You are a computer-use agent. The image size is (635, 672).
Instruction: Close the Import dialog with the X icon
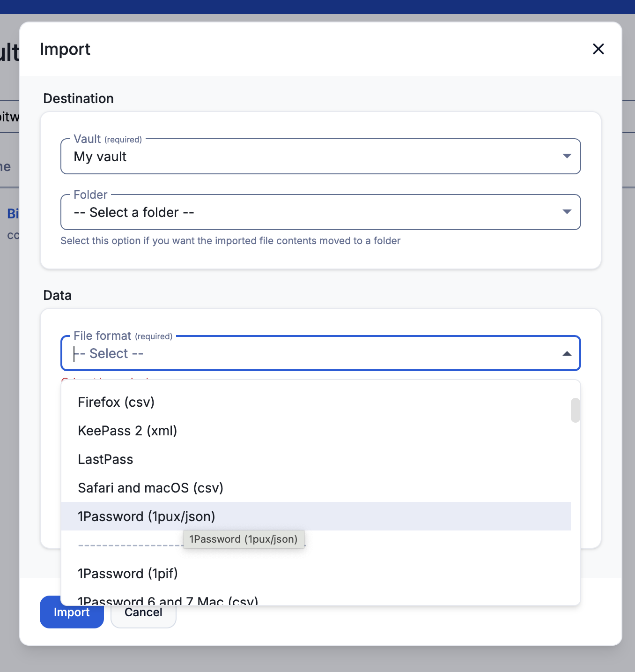point(598,49)
